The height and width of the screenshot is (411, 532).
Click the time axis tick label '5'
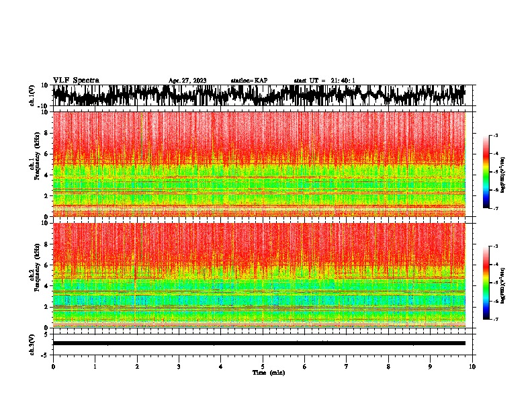[263, 367]
